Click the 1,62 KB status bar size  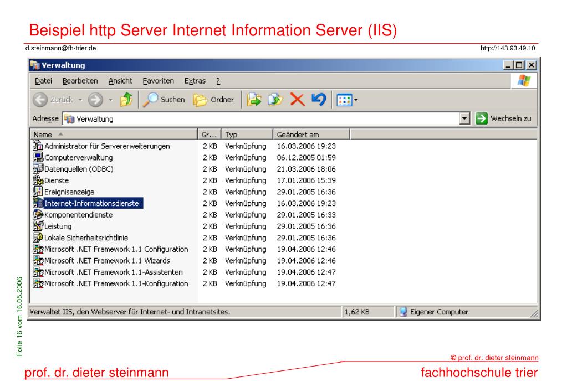(x=357, y=312)
